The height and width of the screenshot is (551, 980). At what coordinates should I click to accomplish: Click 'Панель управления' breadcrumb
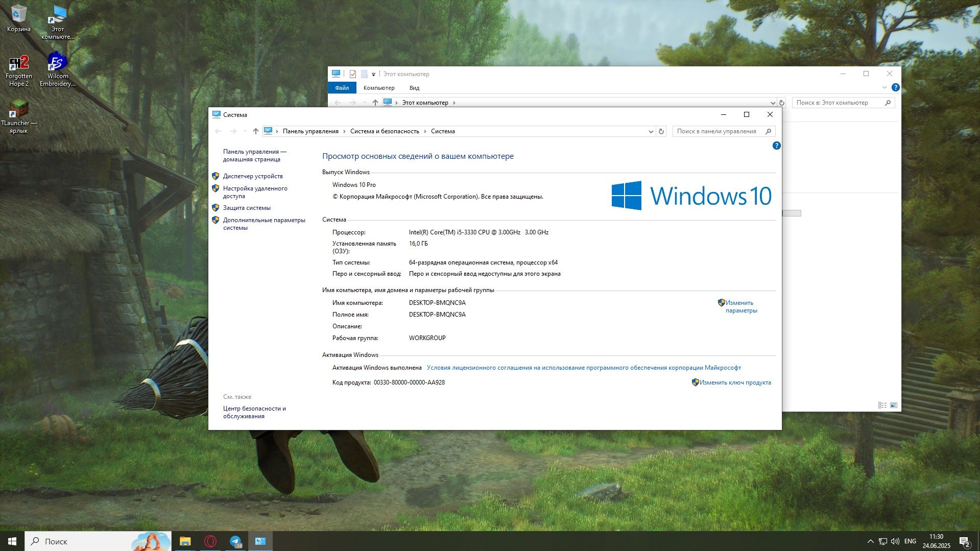[x=310, y=131]
